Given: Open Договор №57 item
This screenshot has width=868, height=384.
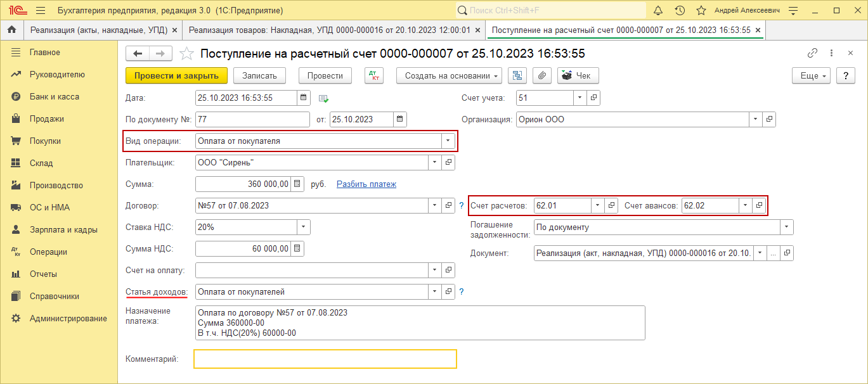Looking at the screenshot, I should point(448,205).
